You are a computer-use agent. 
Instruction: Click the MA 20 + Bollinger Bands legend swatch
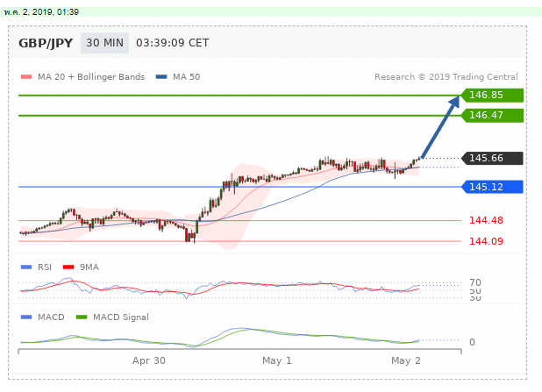tap(26, 77)
